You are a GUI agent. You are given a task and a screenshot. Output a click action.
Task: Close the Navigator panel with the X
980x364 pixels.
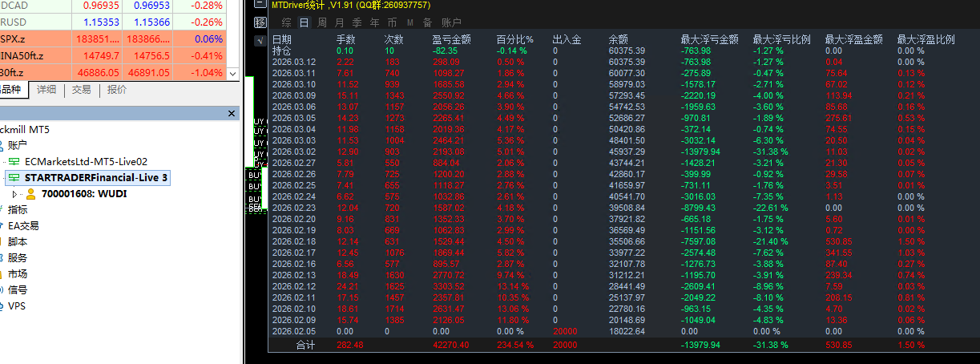click(233, 115)
